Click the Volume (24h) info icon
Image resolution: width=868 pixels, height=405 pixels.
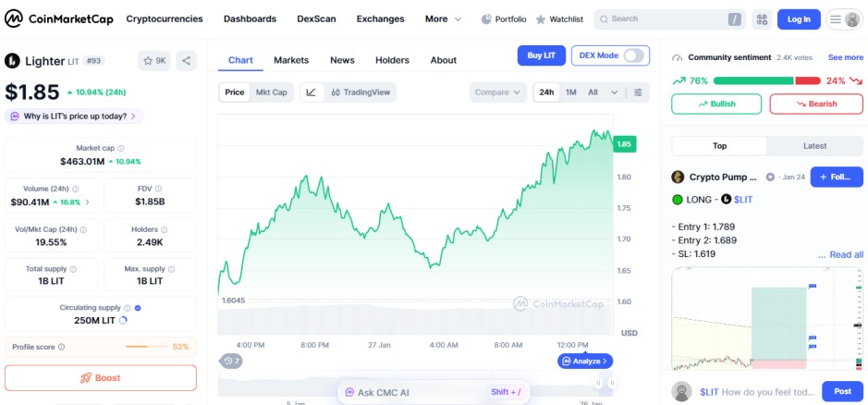75,189
